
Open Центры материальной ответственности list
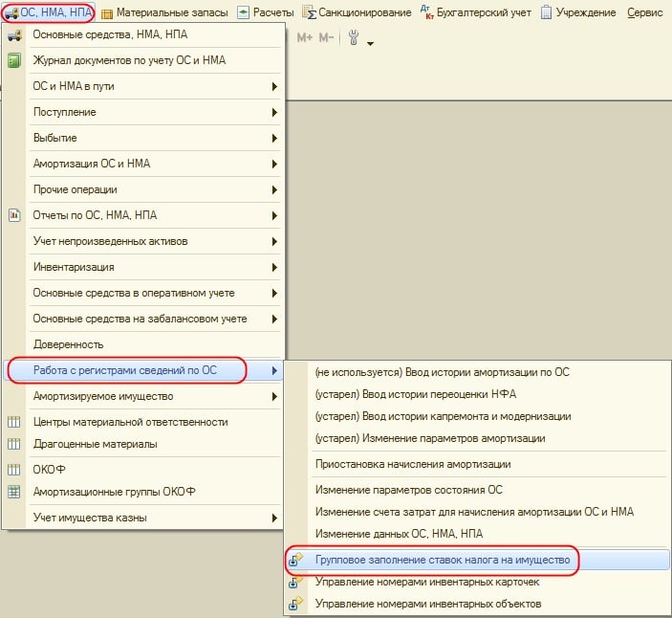coord(130,422)
